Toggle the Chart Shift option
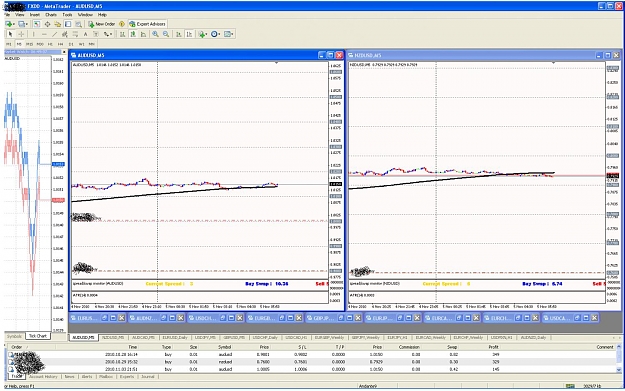 point(189,34)
